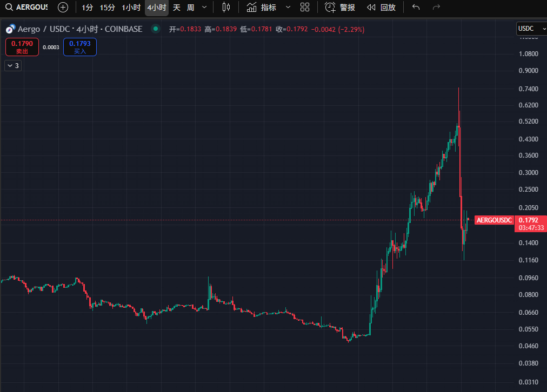Viewport: 547px width, 392px height.
Task: Click the undo arrow
Action: (416, 8)
